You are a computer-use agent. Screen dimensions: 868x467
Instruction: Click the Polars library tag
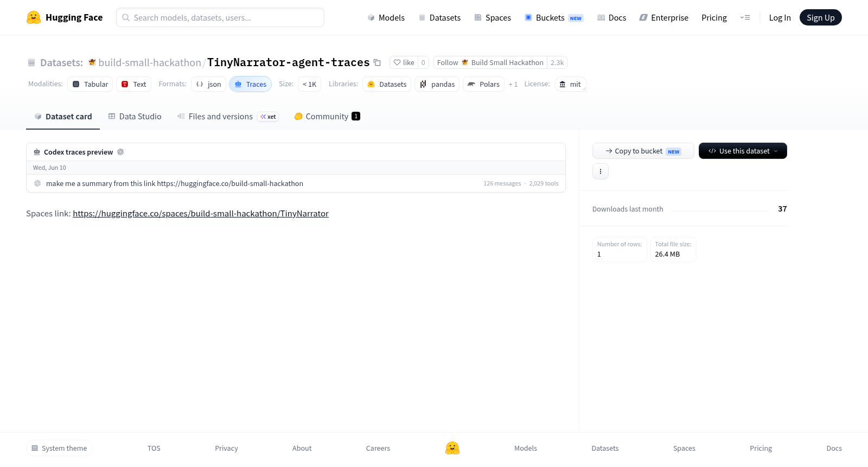point(483,84)
